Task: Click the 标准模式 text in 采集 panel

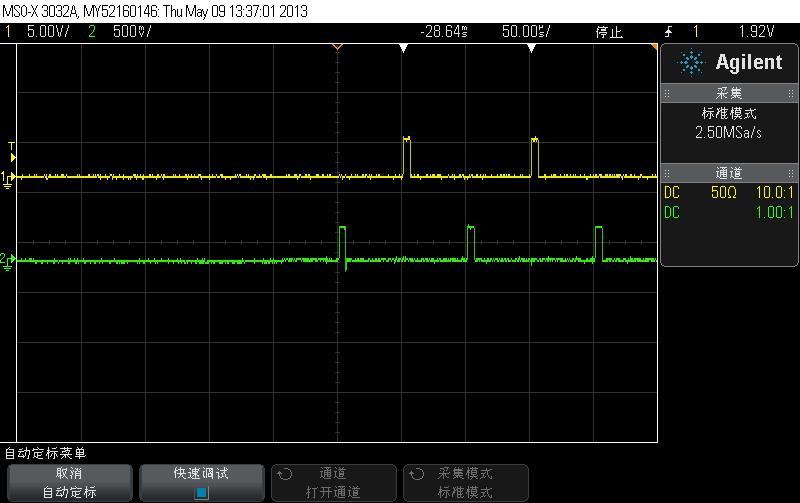Action: pos(729,113)
